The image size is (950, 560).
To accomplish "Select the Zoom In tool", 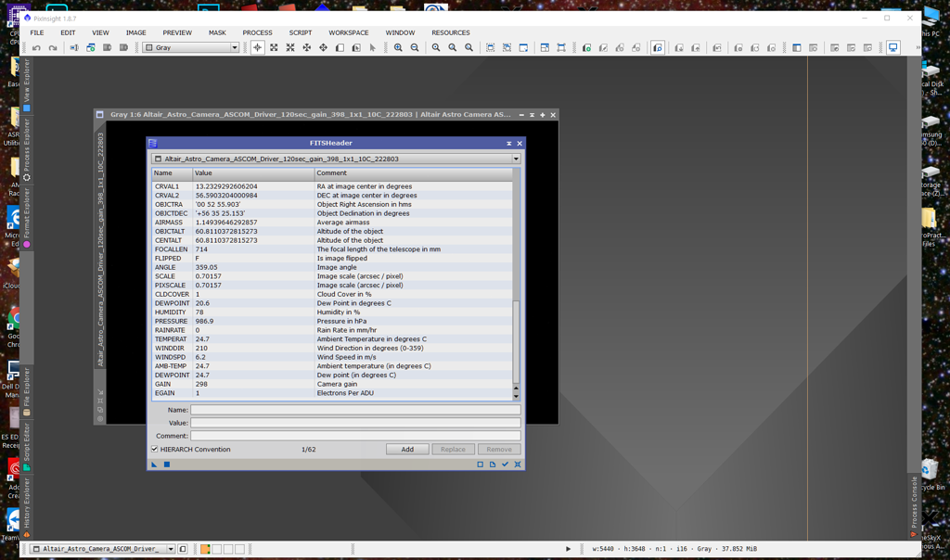I will pyautogui.click(x=398, y=47).
